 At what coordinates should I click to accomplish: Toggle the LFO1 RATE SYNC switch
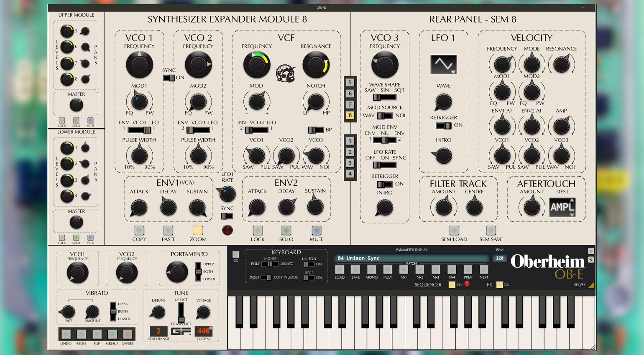pyautogui.click(x=227, y=216)
